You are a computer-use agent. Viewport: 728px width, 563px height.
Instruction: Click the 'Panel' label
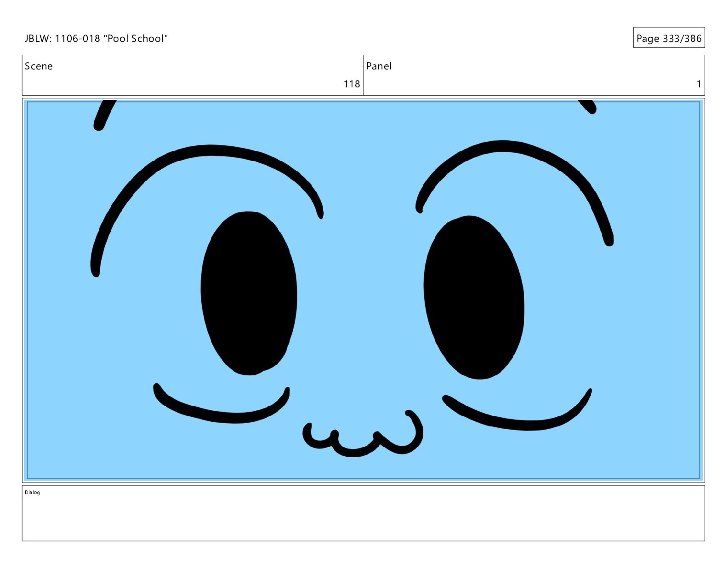379,66
